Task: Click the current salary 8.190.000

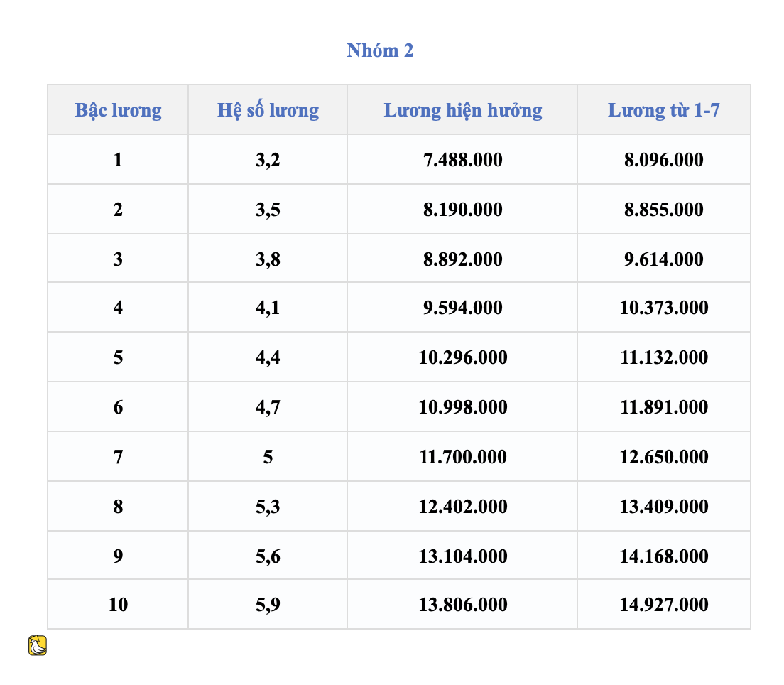Action: tap(462, 209)
